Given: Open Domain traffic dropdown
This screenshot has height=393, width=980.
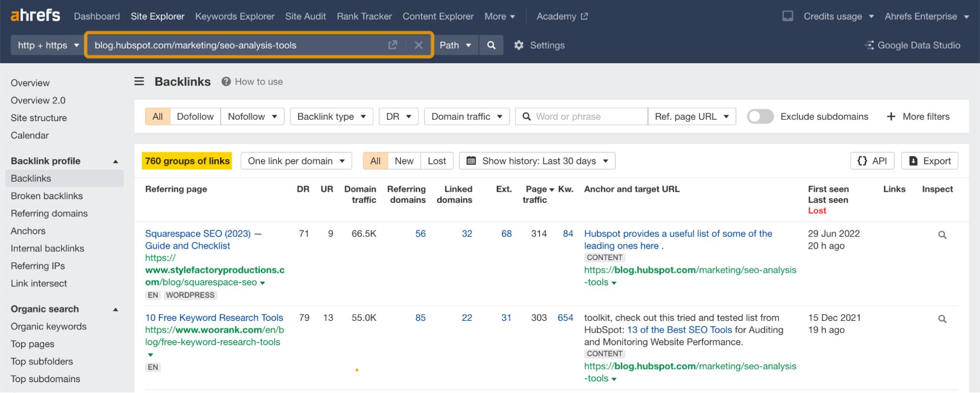Looking at the screenshot, I should pos(467,116).
